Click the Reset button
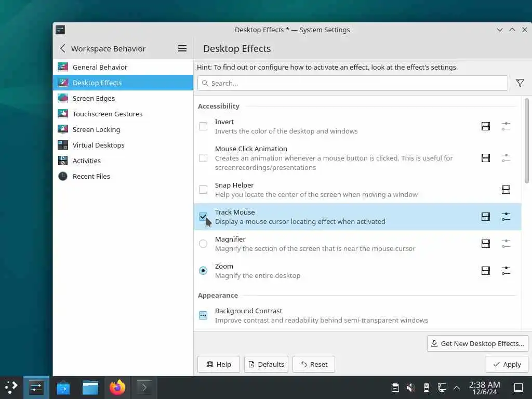532x399 pixels. tap(314, 364)
